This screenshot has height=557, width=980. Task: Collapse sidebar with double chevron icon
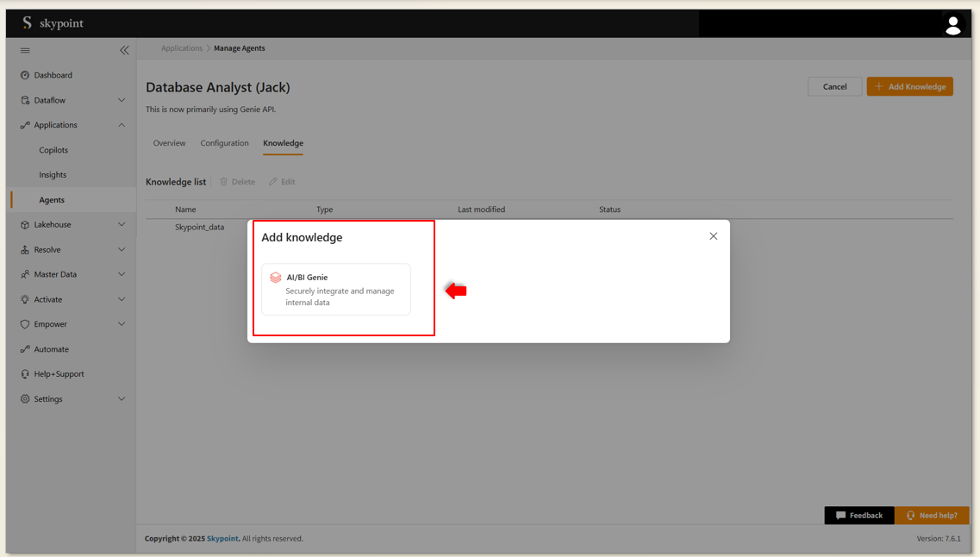click(x=124, y=50)
